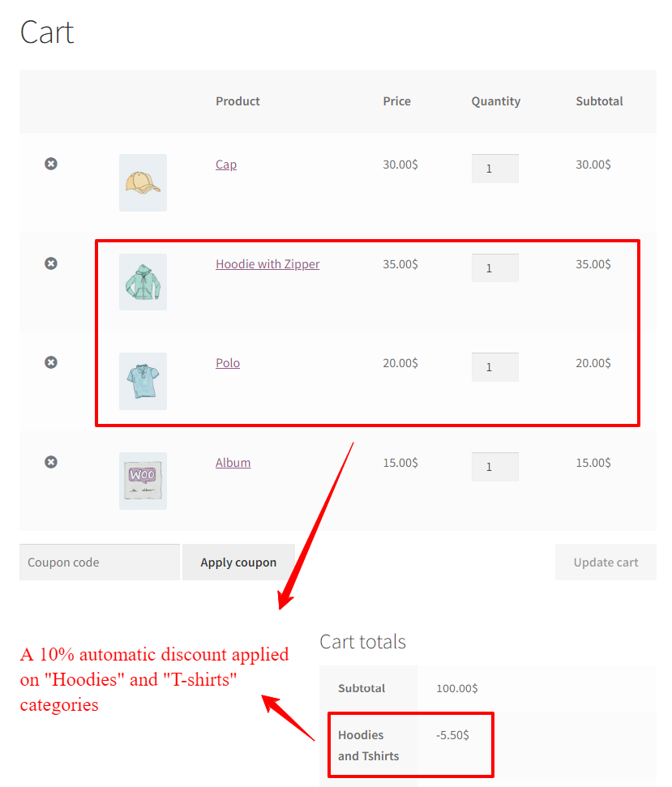Click into the Coupon code field
The width and height of the screenshot is (672, 787).
[x=100, y=562]
